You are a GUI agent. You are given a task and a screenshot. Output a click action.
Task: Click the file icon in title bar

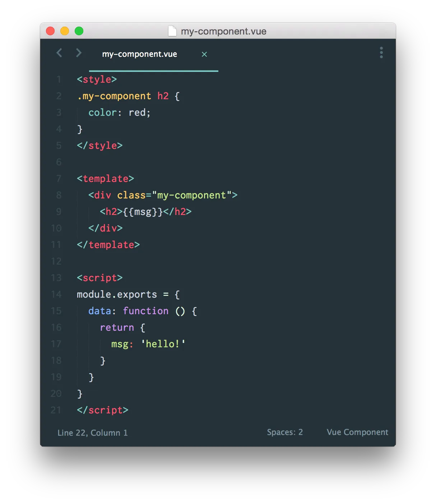pyautogui.click(x=172, y=31)
